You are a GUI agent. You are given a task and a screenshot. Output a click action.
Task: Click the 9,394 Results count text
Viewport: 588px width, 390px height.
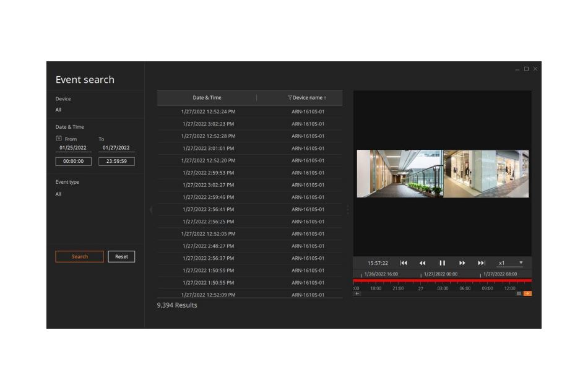pyautogui.click(x=177, y=305)
